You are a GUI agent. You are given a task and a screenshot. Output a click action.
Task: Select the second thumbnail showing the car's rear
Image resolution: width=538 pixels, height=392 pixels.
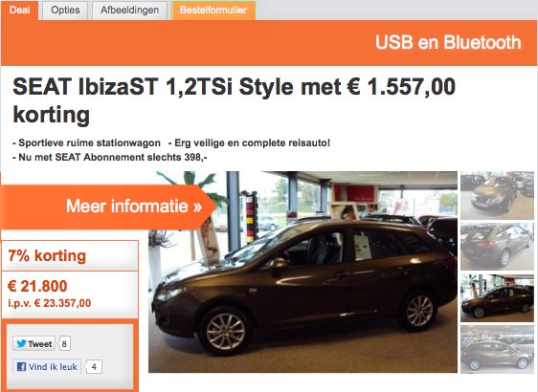(x=497, y=247)
